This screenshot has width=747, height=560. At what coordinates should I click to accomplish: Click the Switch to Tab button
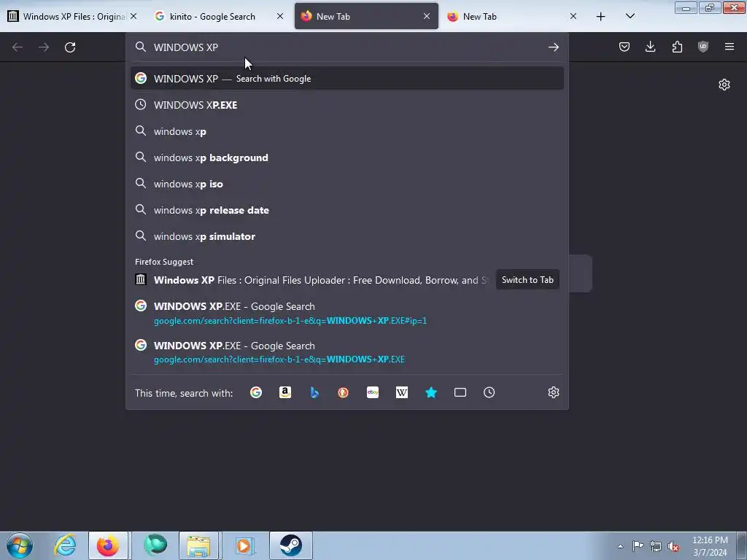coord(527,280)
